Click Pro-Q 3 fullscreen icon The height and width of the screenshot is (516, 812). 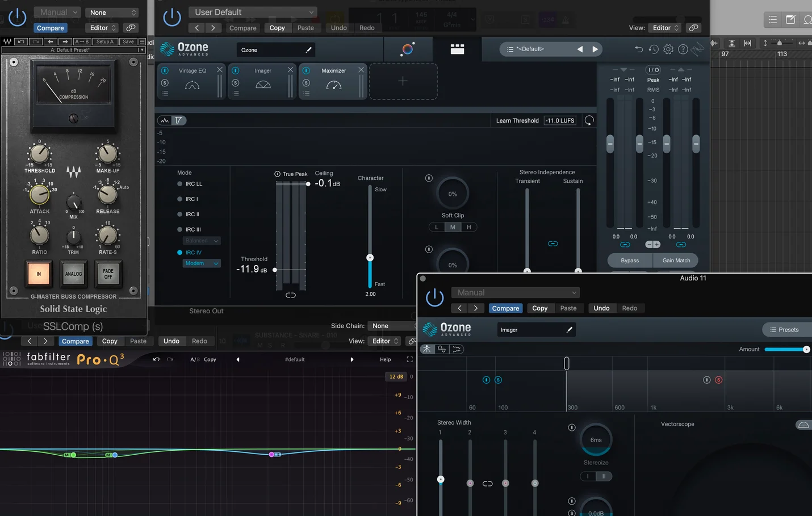409,359
